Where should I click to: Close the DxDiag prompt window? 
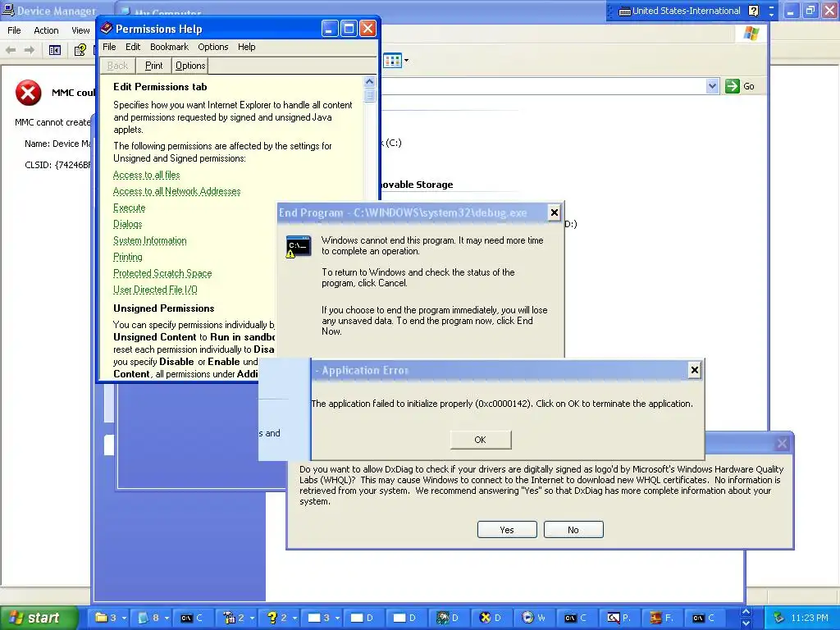pyautogui.click(x=782, y=444)
